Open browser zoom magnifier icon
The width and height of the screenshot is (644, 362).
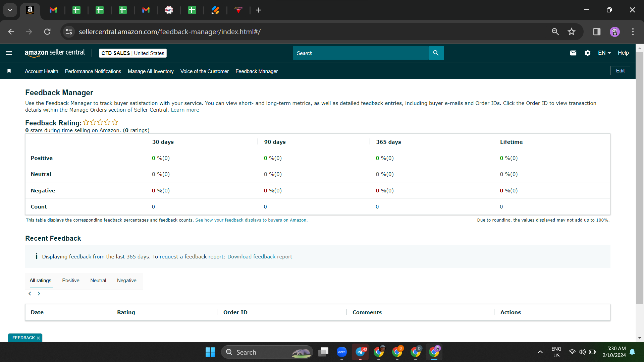click(555, 32)
